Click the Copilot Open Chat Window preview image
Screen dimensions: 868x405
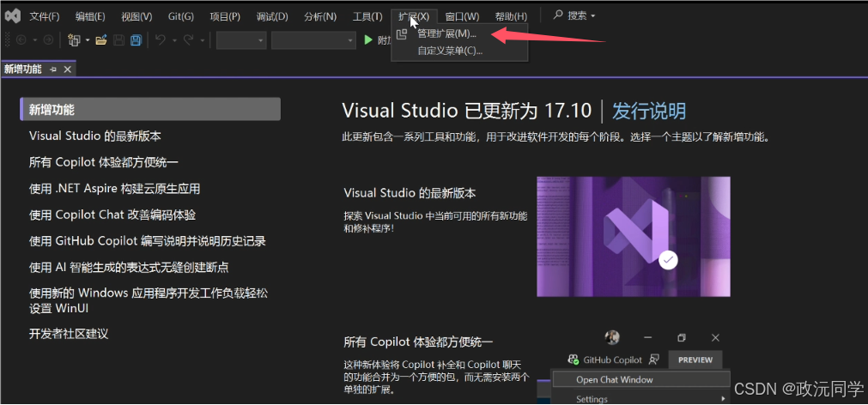point(634,366)
